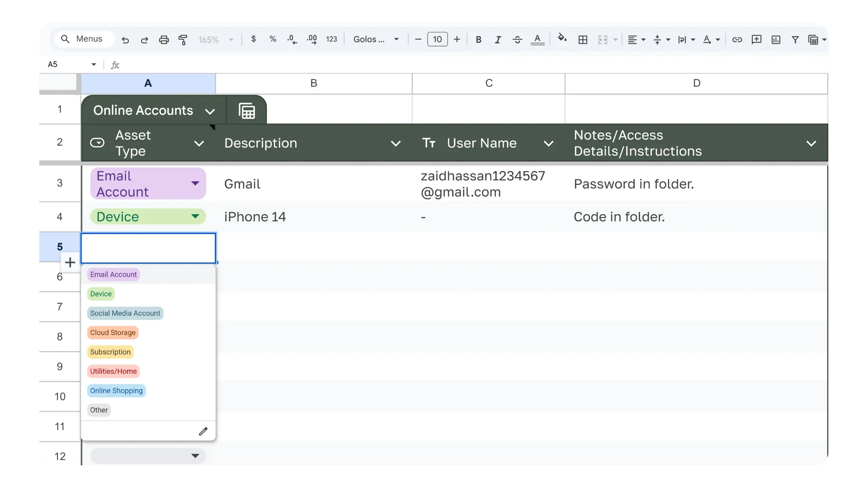Viewport: 868px width, 488px height.
Task: Click the redo arrow icon
Action: [144, 40]
